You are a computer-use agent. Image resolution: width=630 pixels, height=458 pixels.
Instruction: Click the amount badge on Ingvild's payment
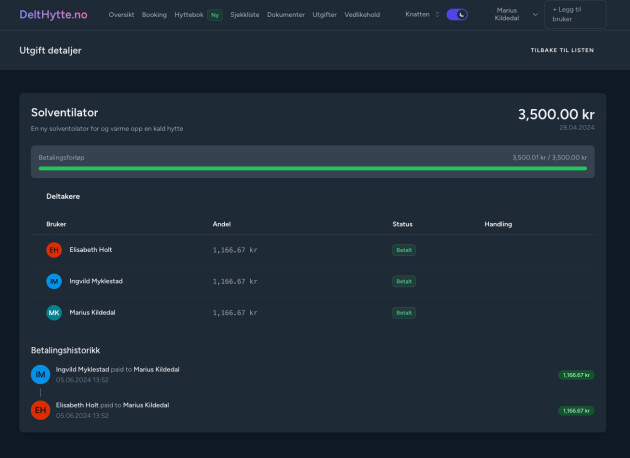pyautogui.click(x=576, y=375)
